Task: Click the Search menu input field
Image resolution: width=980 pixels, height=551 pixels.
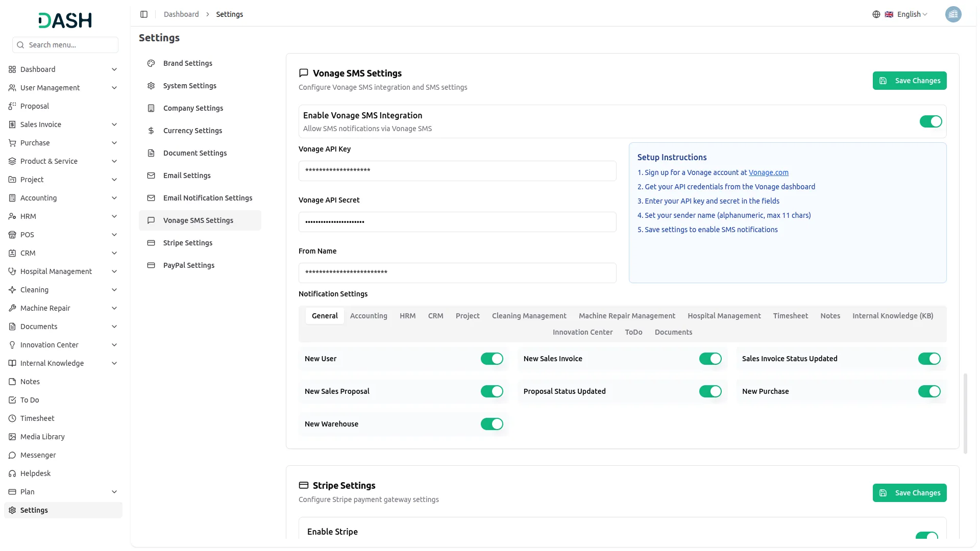Action: point(65,45)
